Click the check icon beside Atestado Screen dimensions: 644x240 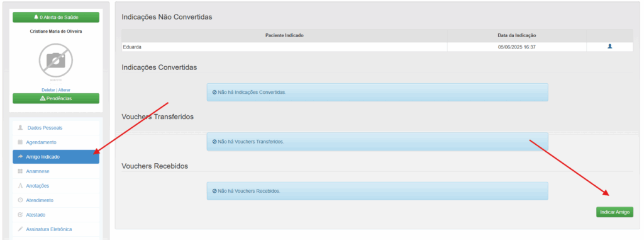(20, 214)
